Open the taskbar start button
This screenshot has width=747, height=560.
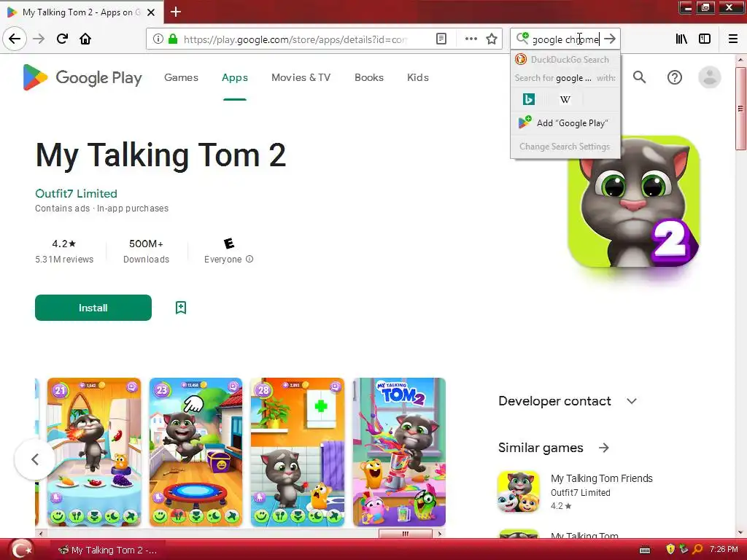tap(22, 550)
